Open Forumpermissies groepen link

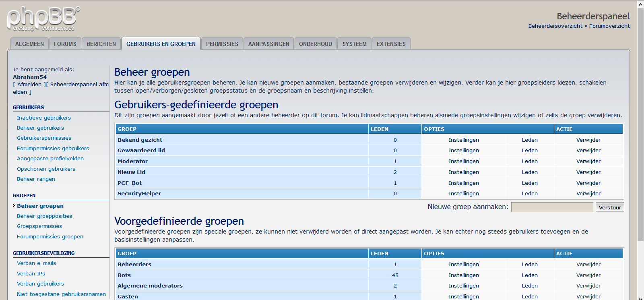coord(50,236)
